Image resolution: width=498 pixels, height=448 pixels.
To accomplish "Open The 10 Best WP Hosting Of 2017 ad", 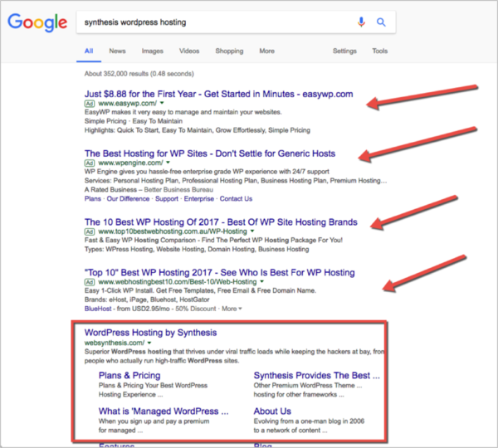I will [221, 222].
